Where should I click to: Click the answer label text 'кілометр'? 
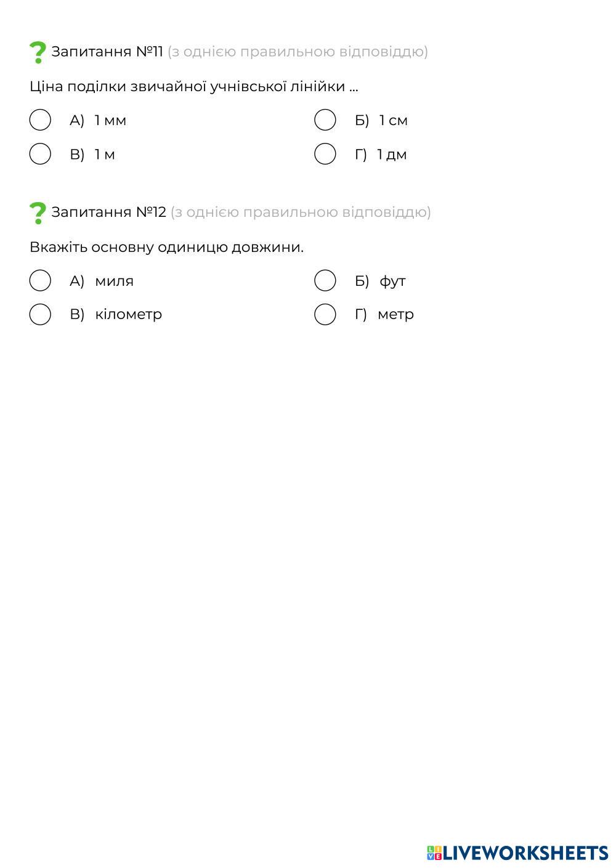(128, 314)
